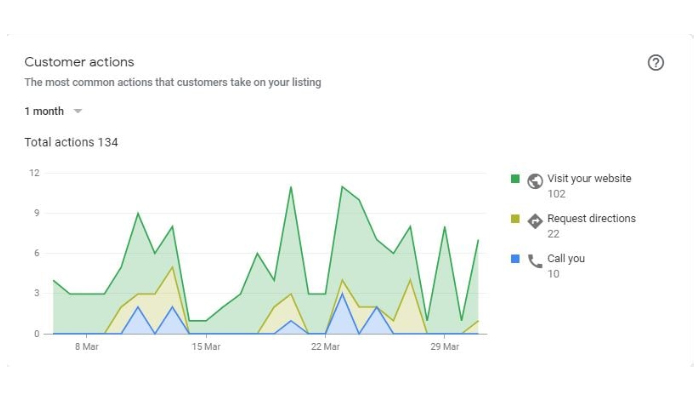Click the 102 website visits count
Screen dimensions: 700x400
coord(557,194)
